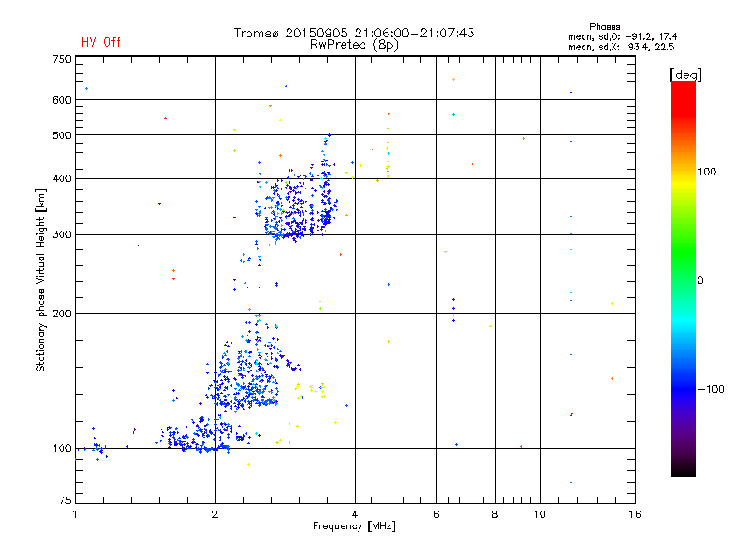747x560 pixels.
Task: Click the y-axis tick label '500'
Action: pyautogui.click(x=62, y=135)
